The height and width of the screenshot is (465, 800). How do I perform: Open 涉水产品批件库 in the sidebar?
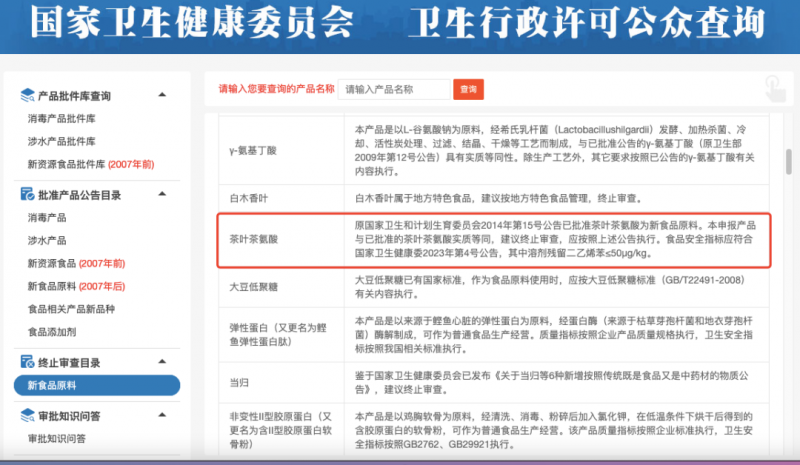click(61, 141)
